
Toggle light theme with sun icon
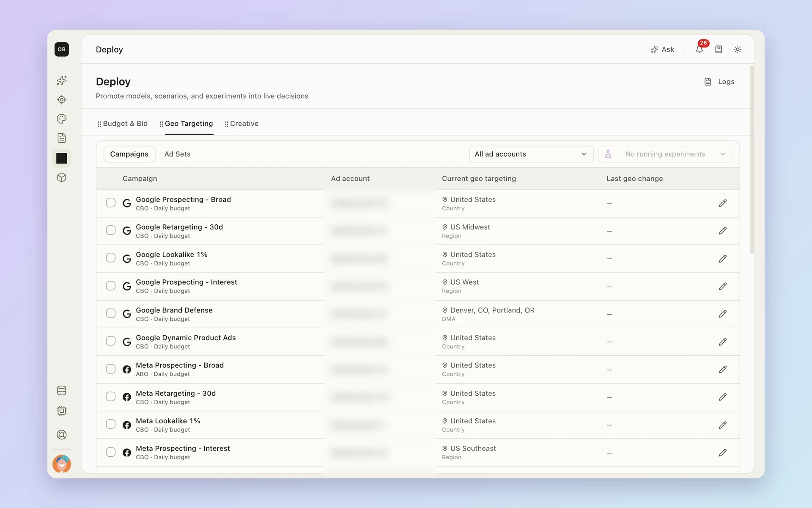(x=738, y=50)
